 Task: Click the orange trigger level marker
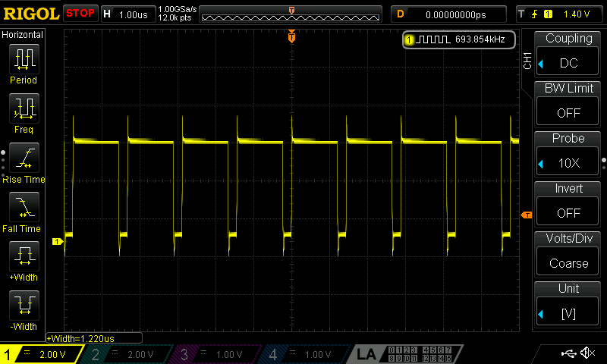pos(526,216)
